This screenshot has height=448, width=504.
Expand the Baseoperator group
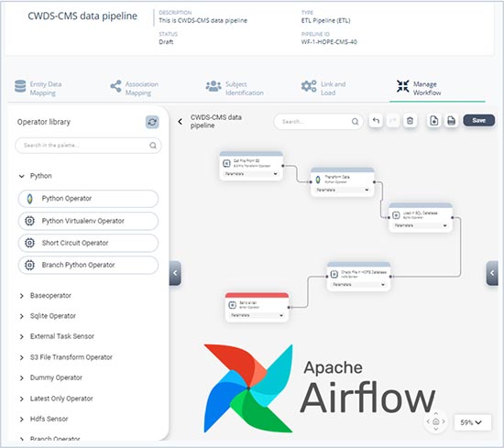click(x=22, y=296)
